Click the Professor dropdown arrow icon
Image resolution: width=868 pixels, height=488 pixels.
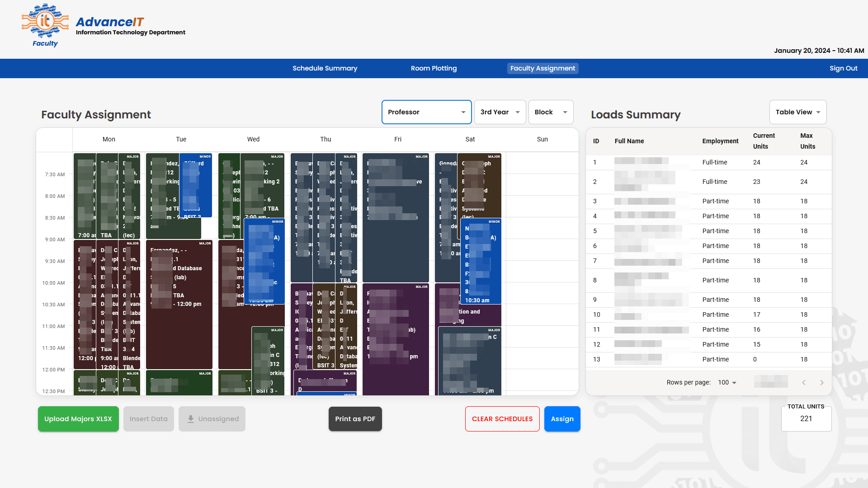tap(463, 112)
